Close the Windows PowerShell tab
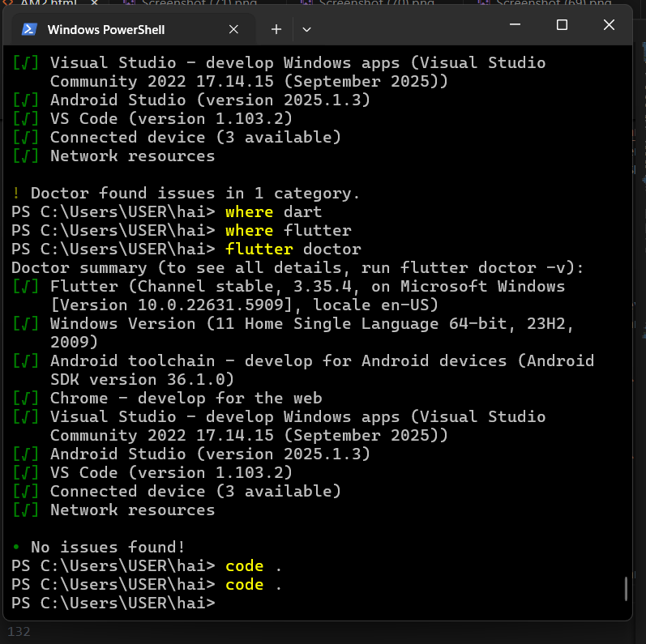646x644 pixels. tap(233, 29)
